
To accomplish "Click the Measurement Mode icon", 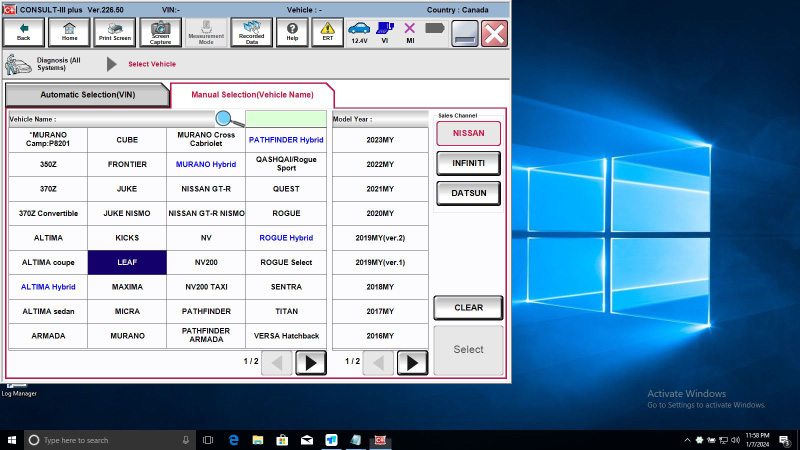I will [206, 33].
